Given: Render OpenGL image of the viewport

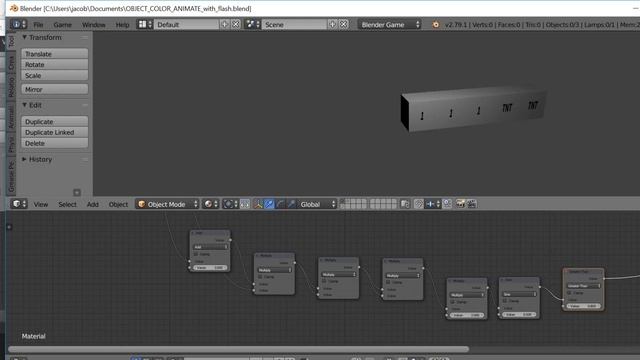Looking at the screenshot, I should (x=460, y=204).
